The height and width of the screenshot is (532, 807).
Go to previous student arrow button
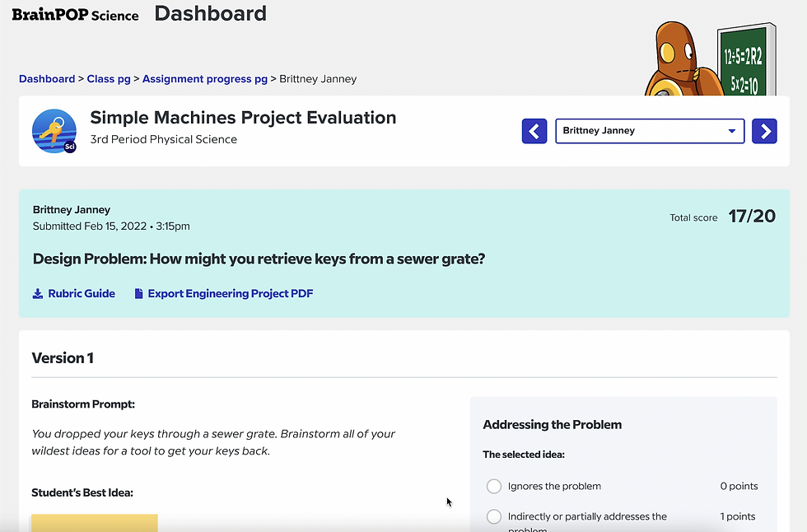tap(534, 131)
